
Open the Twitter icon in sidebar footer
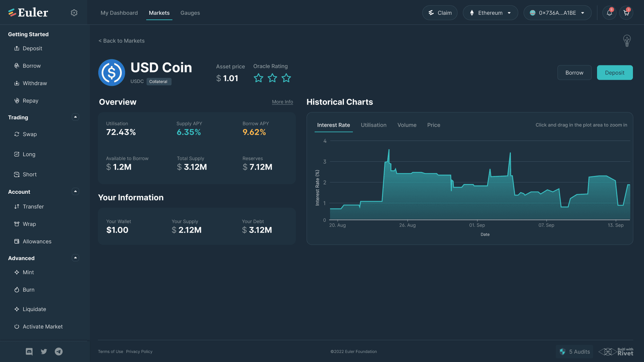tap(44, 351)
